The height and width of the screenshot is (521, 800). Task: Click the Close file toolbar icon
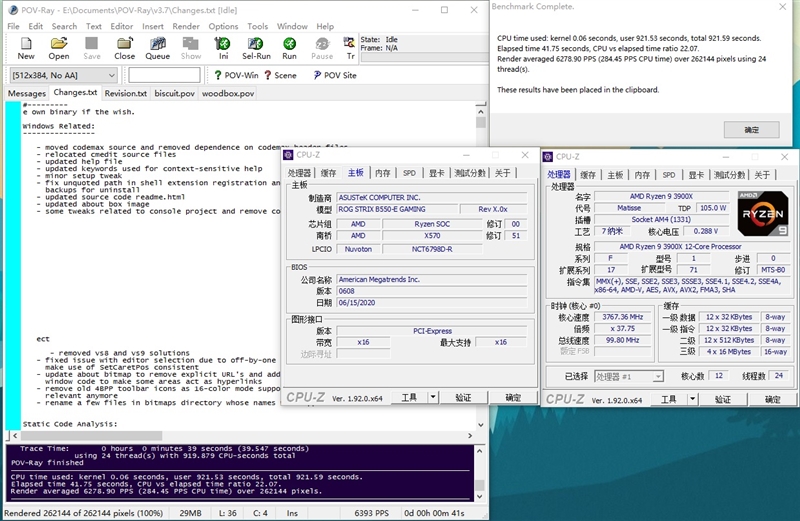tap(124, 48)
